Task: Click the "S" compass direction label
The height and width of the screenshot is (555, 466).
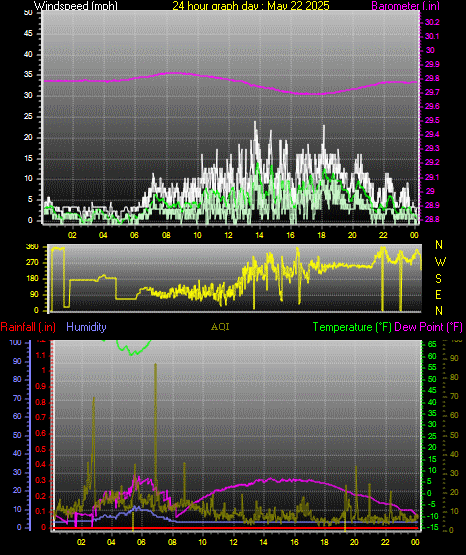Action: click(438, 279)
